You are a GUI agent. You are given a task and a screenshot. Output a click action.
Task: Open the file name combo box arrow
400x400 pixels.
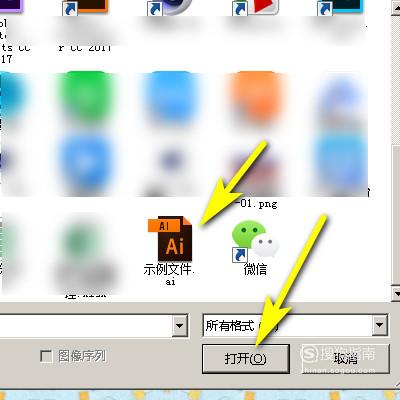(180, 325)
